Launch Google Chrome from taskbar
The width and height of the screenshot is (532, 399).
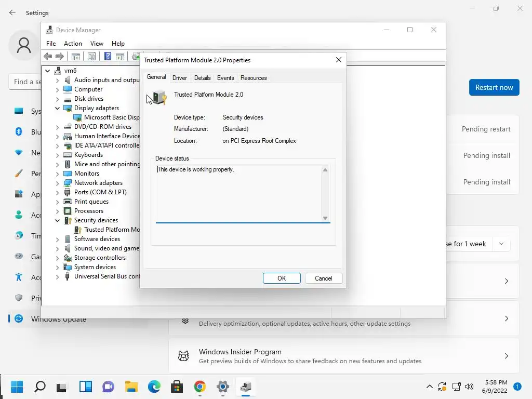(x=200, y=387)
